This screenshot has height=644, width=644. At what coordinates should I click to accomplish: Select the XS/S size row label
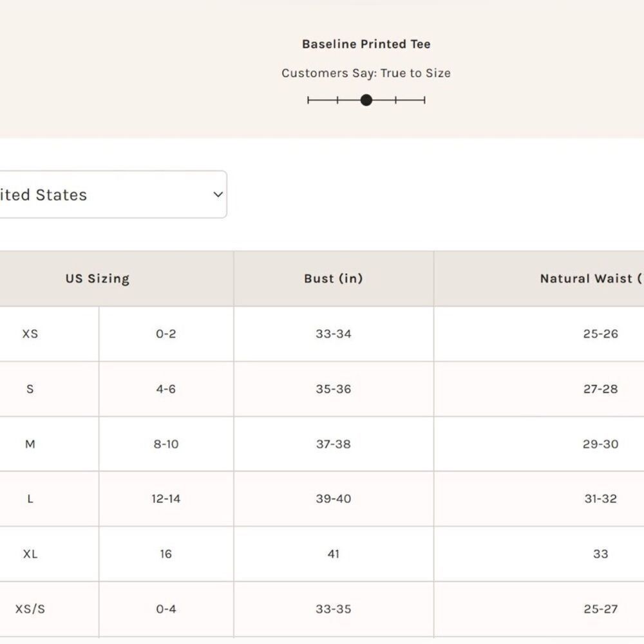30,609
